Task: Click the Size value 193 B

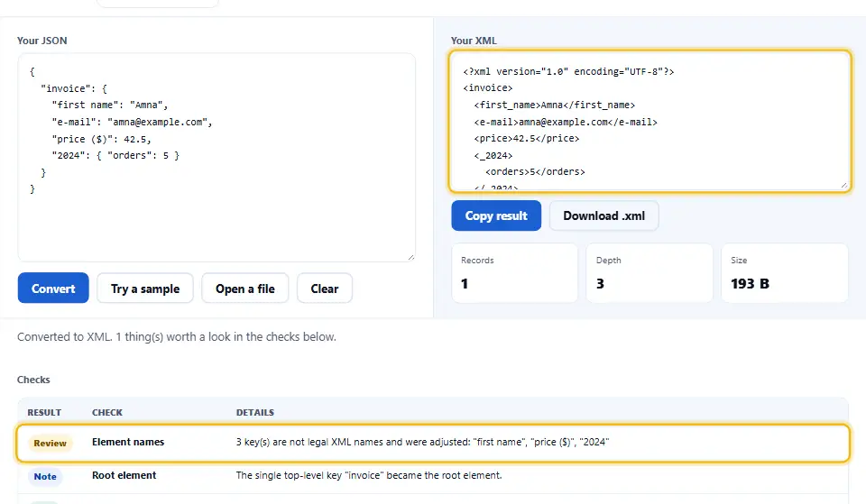Action: pos(750,284)
